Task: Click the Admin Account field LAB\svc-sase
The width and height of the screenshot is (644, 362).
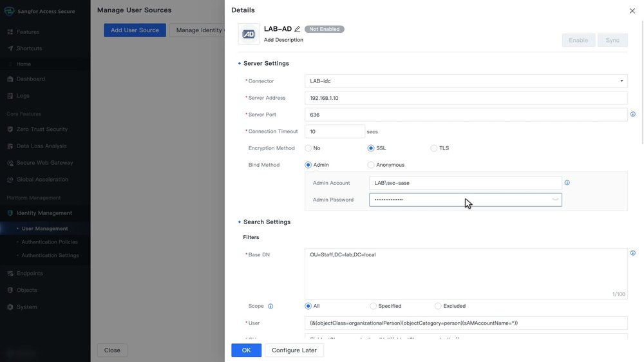Action: pos(466,183)
